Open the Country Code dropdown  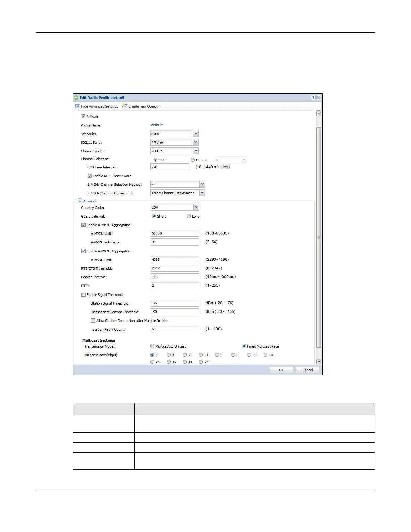[196, 207]
